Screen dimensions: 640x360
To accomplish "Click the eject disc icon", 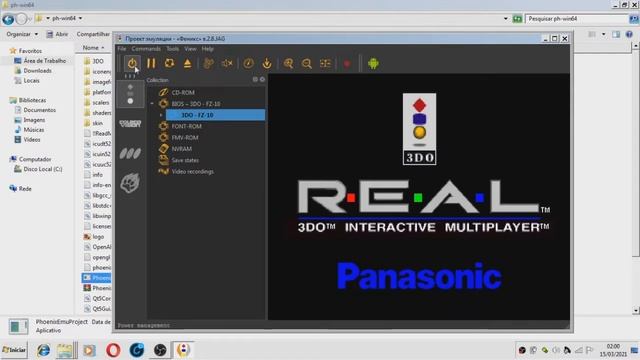I will (187, 63).
